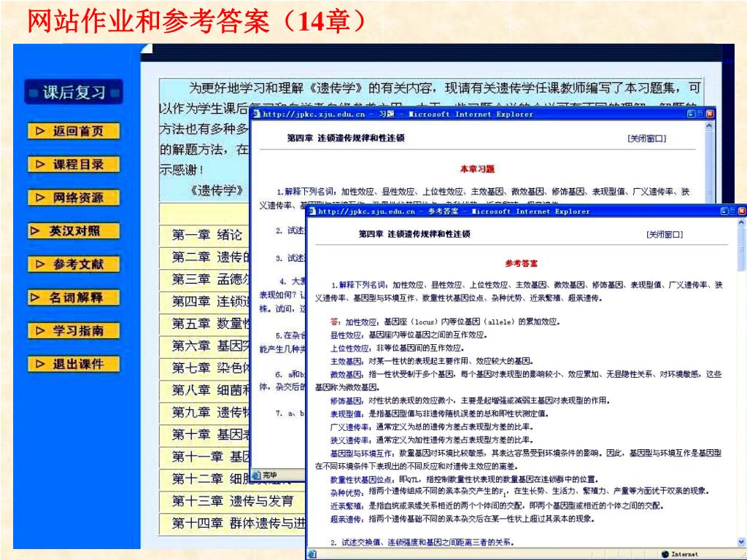Select chapter row starting with 第九章
Screen dimensions: 747x560
pyautogui.click(x=205, y=413)
